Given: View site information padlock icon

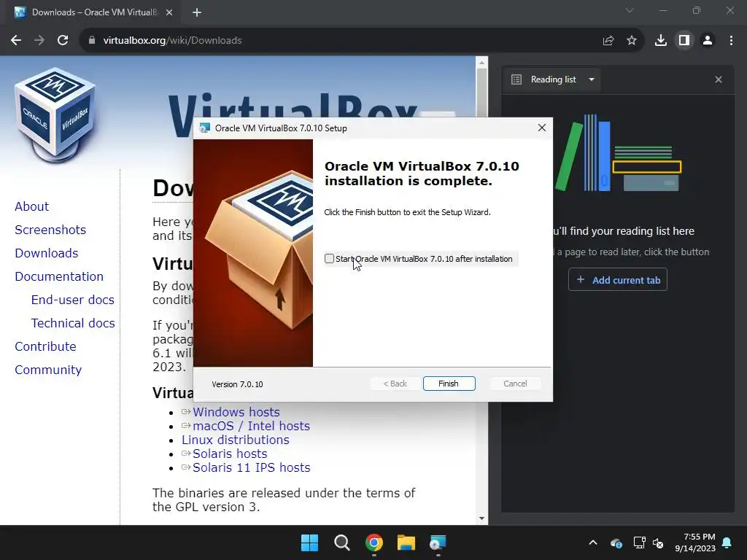Looking at the screenshot, I should 92,41.
